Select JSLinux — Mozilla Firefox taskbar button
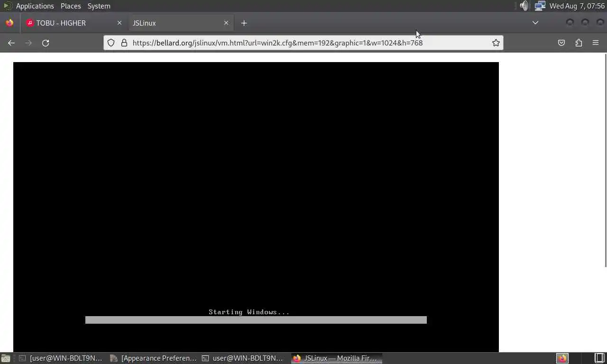This screenshot has width=607, height=364. pyautogui.click(x=337, y=358)
